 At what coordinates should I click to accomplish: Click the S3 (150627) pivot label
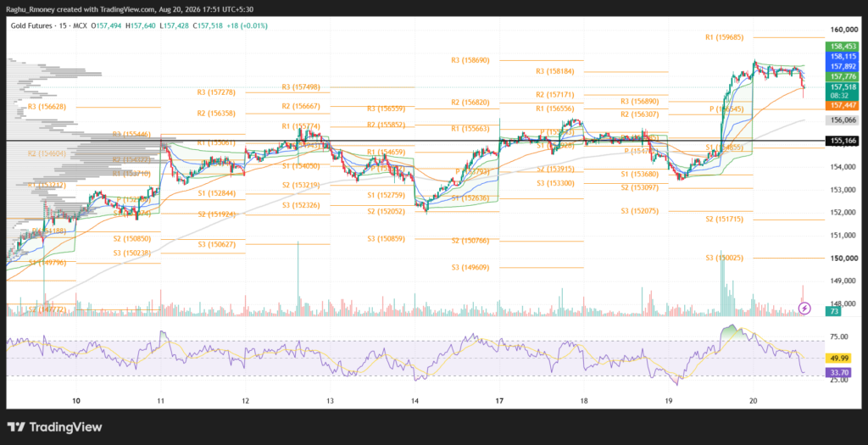point(218,243)
